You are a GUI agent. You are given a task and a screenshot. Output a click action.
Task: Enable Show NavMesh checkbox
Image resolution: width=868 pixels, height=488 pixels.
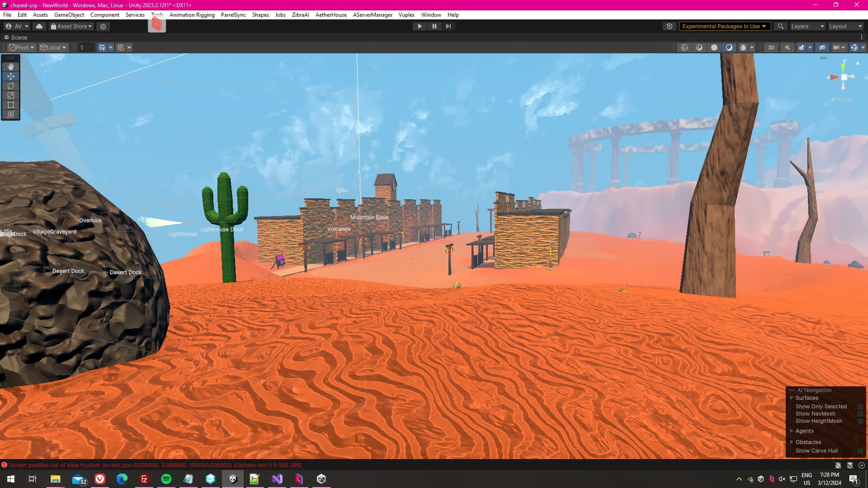point(860,414)
